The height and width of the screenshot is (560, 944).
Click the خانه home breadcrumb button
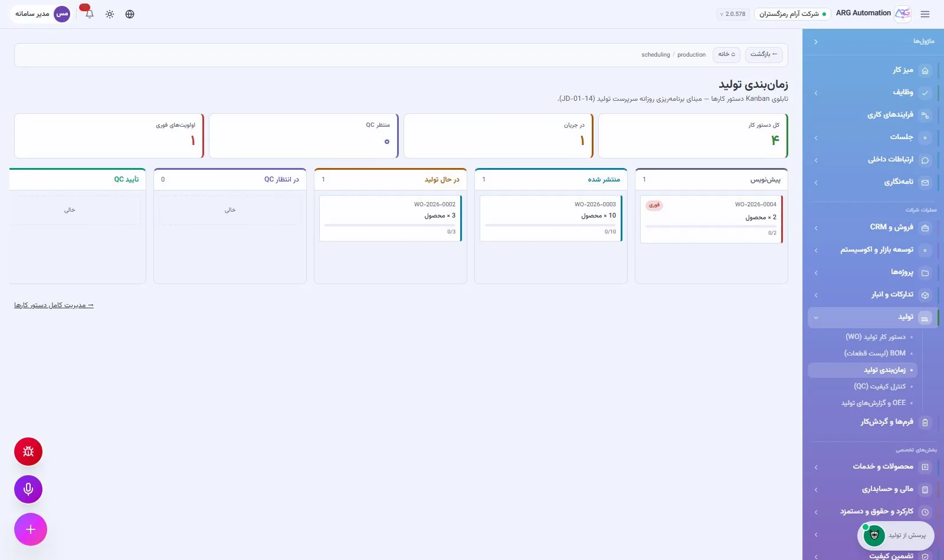coord(726,54)
